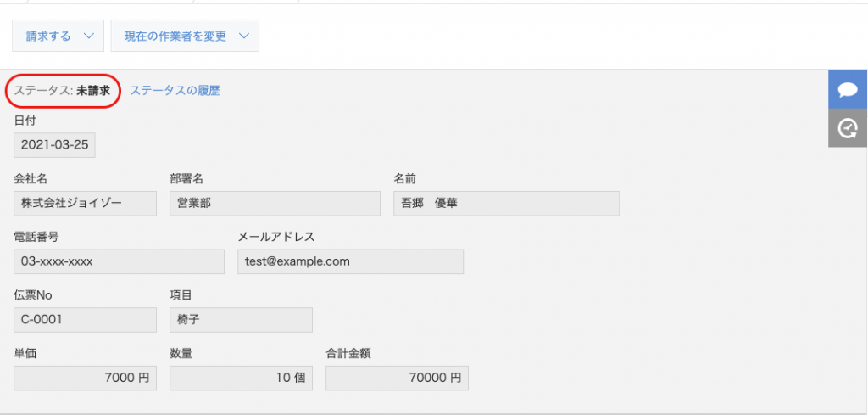The width and height of the screenshot is (868, 415).
Task: Expand the 現在の作業者を変更 dropdown arrow
Action: tap(244, 36)
